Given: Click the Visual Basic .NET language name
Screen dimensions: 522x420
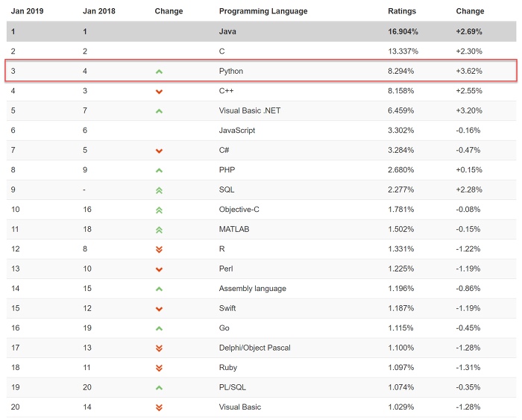Looking at the screenshot, I should [x=250, y=110].
